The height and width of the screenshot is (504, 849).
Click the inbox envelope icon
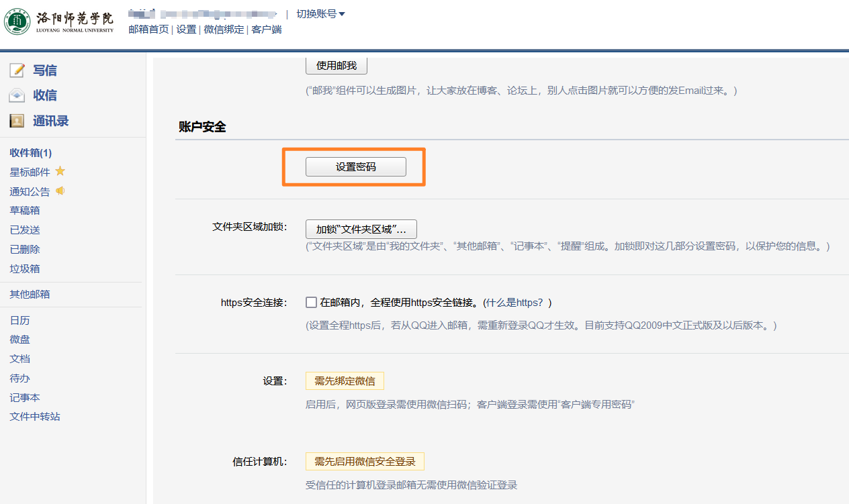tap(17, 96)
